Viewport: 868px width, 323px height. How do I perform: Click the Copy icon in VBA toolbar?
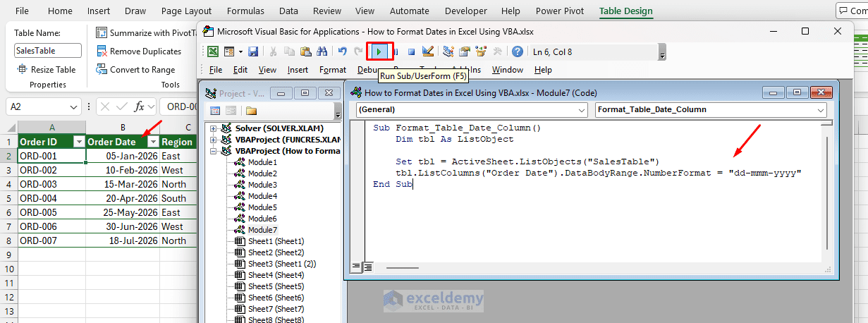click(289, 51)
